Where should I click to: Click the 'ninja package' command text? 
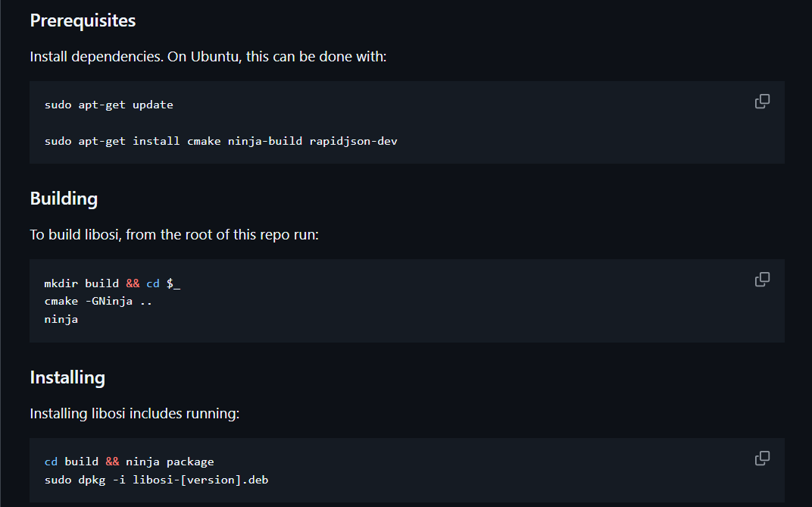tap(170, 462)
